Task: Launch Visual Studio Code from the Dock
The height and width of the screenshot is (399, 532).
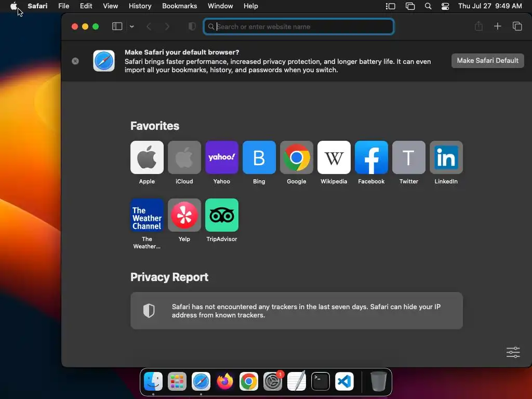Action: click(344, 381)
